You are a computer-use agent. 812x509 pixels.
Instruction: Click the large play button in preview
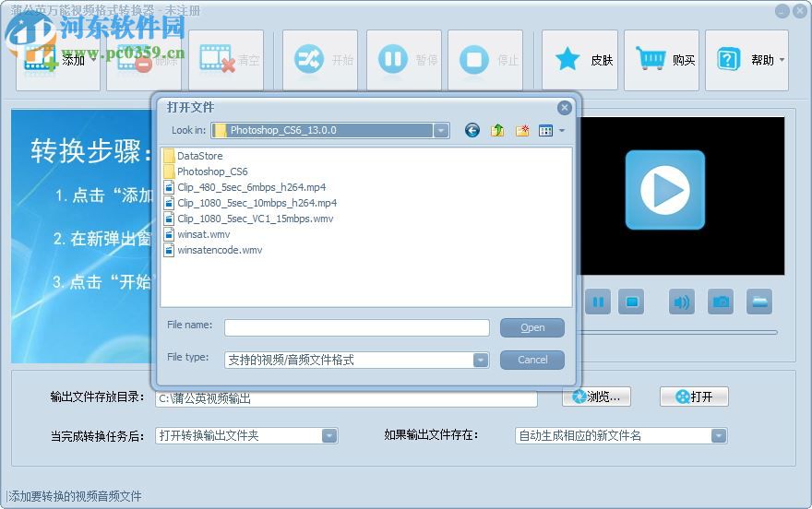(x=665, y=190)
